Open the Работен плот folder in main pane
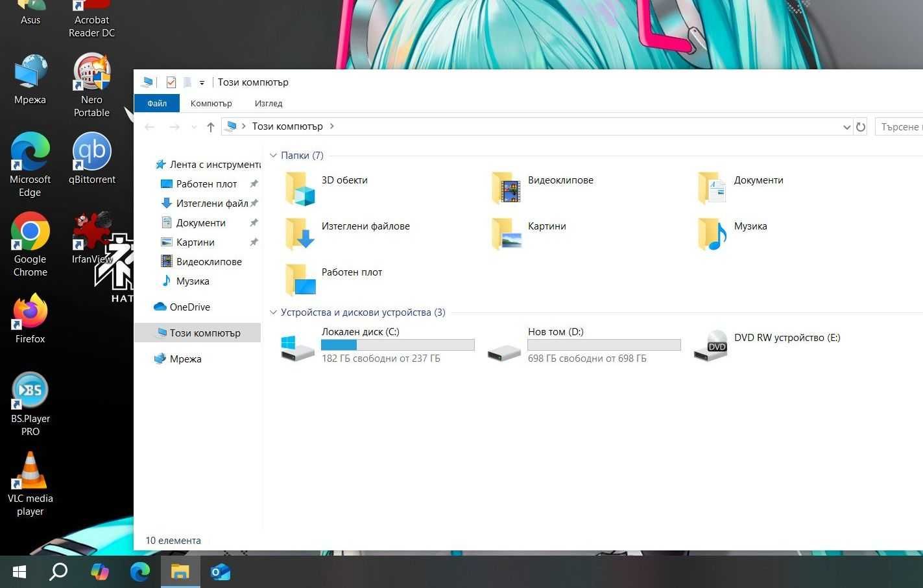Viewport: 923px width, 588px height. pos(333,281)
